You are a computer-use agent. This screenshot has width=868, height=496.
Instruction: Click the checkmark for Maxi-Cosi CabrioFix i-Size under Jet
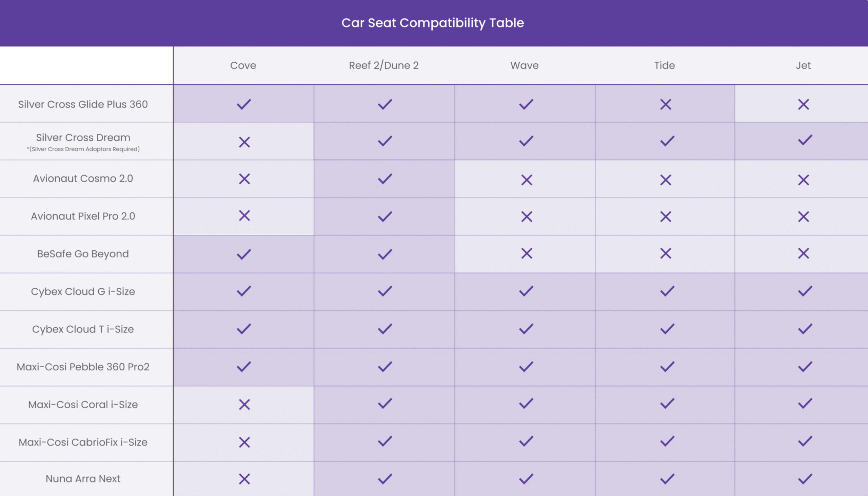805,441
